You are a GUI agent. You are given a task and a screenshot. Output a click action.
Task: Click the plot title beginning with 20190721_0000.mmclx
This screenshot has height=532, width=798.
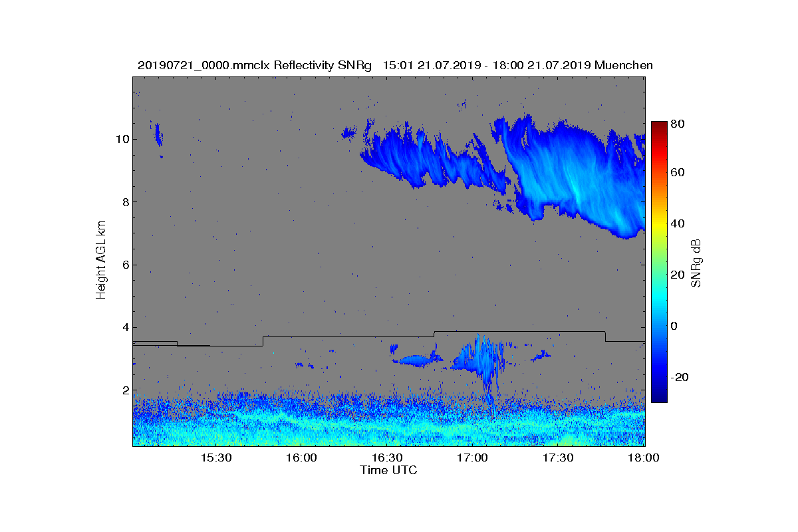(x=395, y=65)
